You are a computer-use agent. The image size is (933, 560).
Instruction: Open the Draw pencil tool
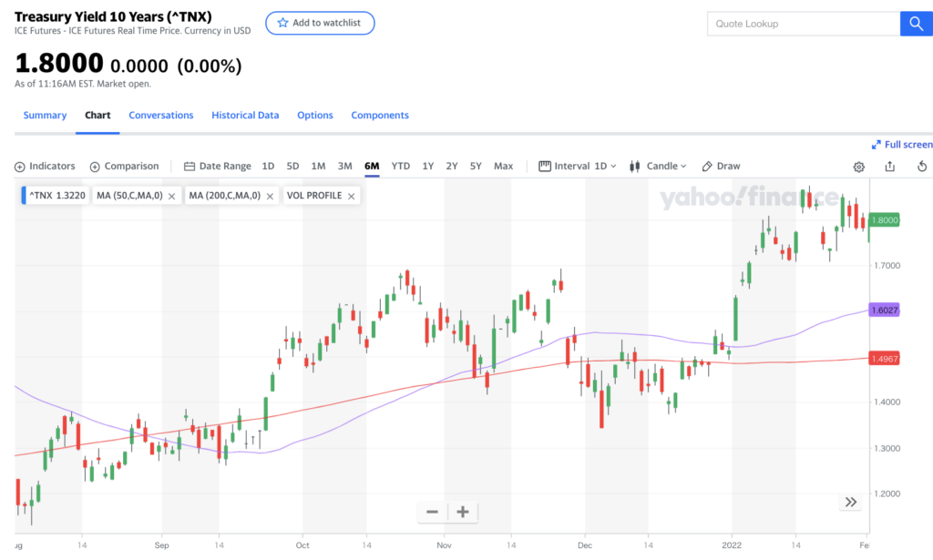721,167
